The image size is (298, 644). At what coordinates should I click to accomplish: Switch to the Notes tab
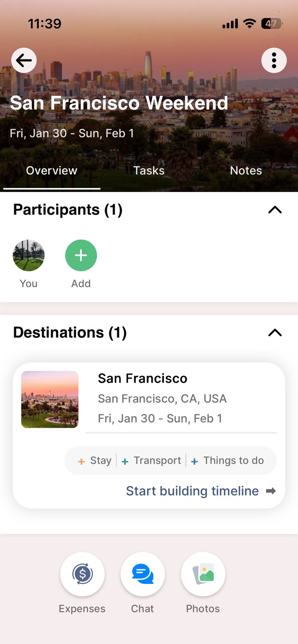click(x=246, y=170)
